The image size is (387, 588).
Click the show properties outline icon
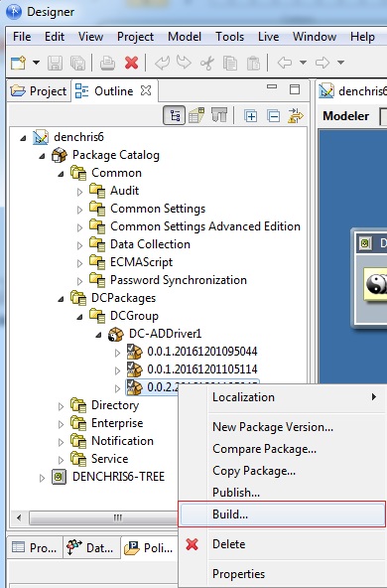click(x=196, y=115)
